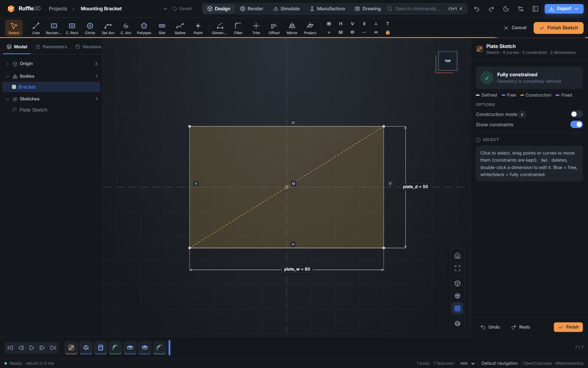Viewport: 588px width, 368px height.
Task: Apply the Collinear dashed-line constraint
Action: pos(364,32)
